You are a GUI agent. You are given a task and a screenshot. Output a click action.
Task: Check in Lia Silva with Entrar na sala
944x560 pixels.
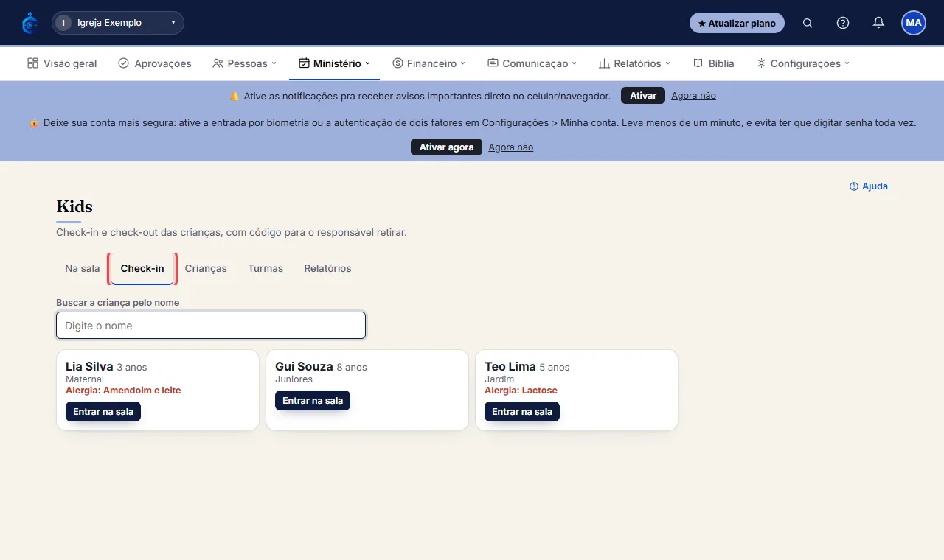(x=103, y=411)
